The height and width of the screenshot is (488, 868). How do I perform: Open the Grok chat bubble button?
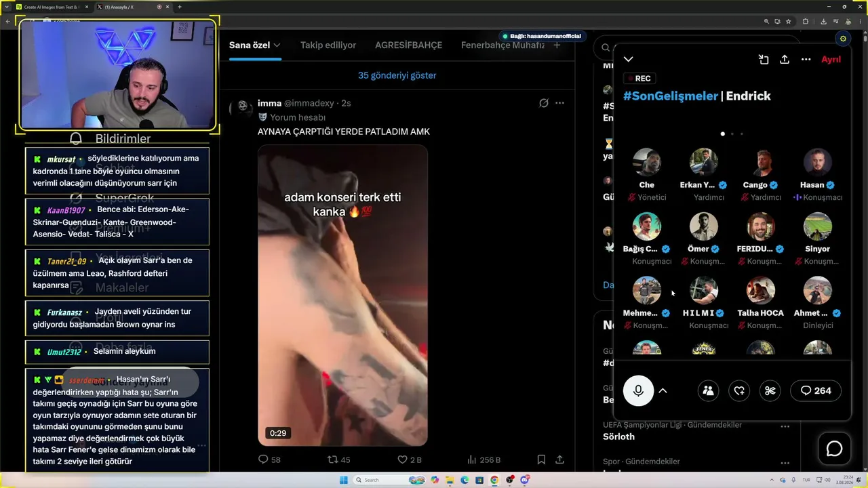click(x=834, y=449)
